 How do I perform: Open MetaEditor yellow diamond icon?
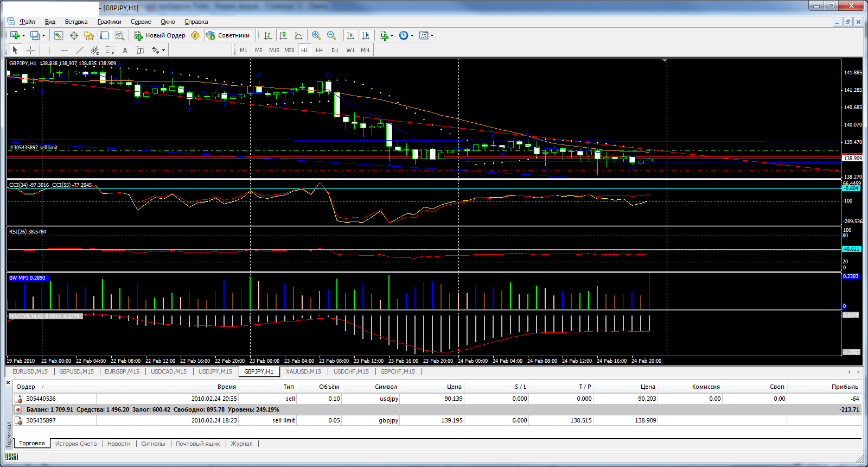point(195,35)
